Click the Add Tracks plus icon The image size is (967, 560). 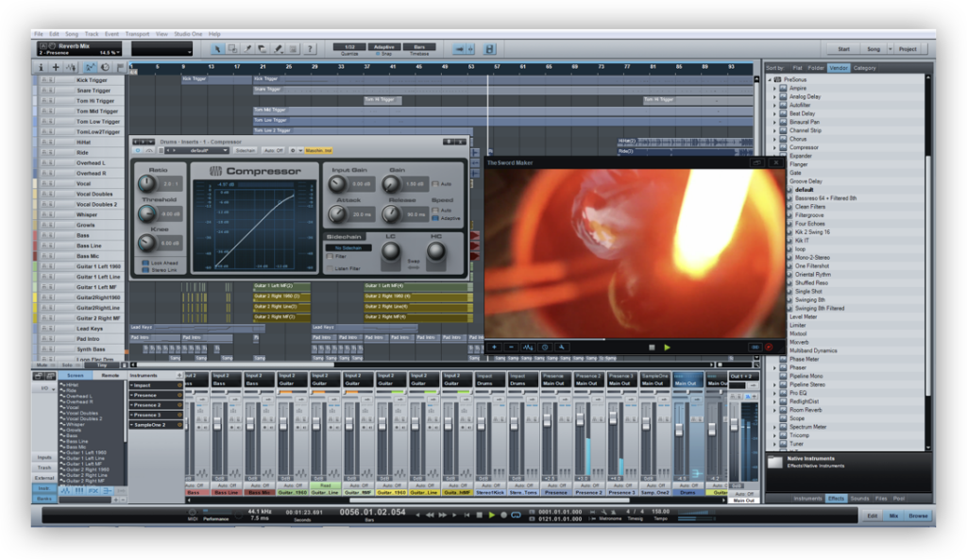[56, 67]
